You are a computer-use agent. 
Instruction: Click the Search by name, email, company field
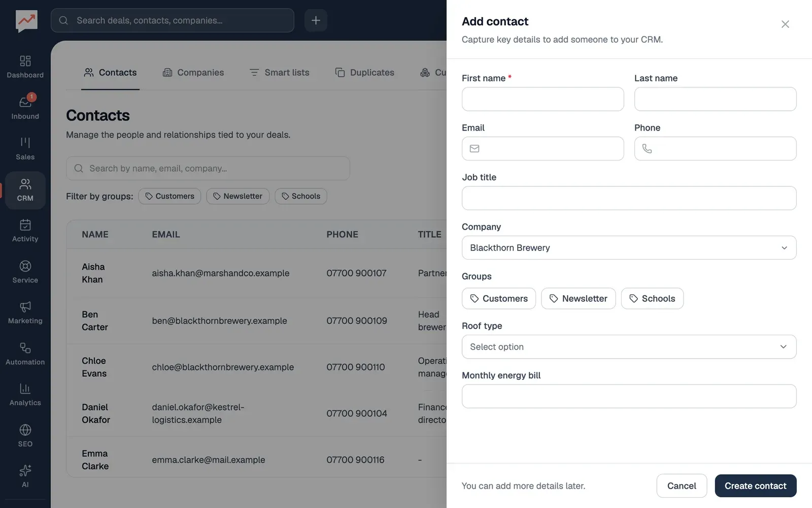click(208, 168)
